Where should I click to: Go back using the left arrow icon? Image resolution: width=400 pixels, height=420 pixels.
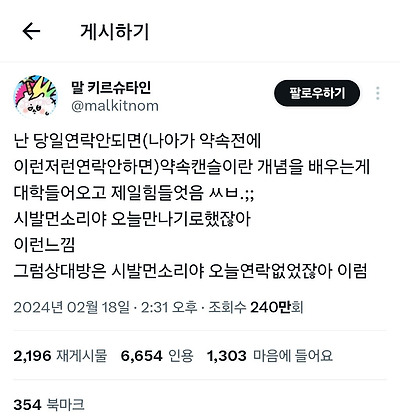coord(31,31)
